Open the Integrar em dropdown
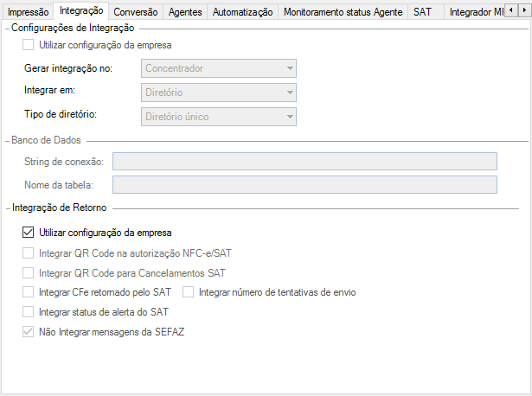The width and height of the screenshot is (532, 396). click(218, 93)
